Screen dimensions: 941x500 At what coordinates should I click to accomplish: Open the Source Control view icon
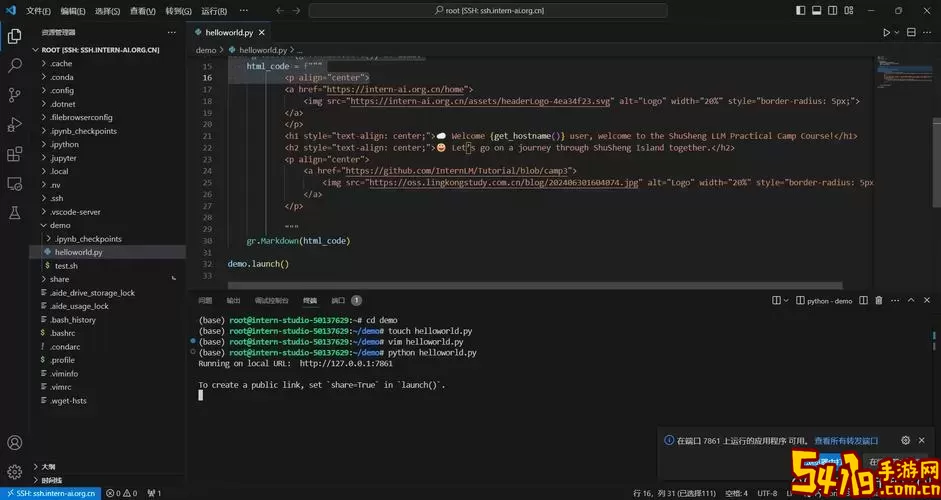(14, 95)
